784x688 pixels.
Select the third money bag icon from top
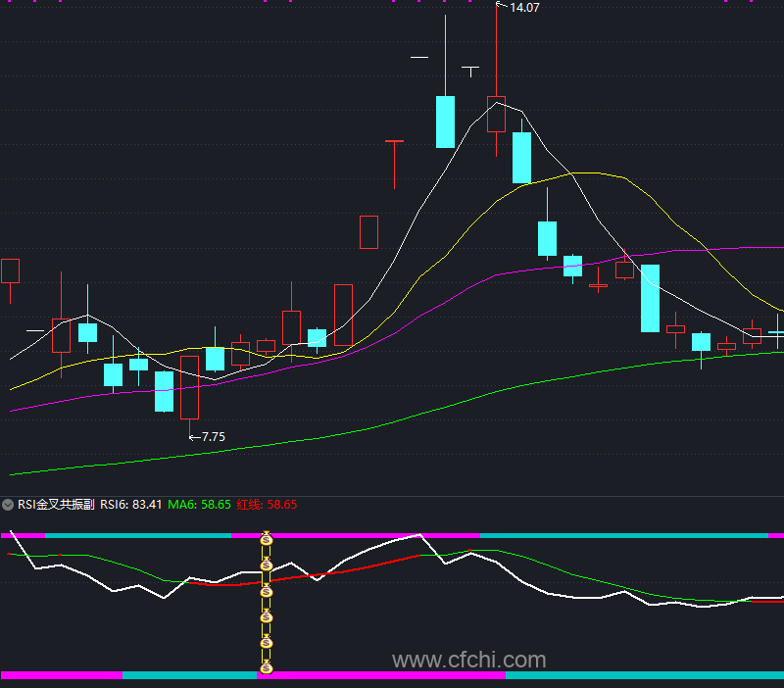(x=267, y=591)
